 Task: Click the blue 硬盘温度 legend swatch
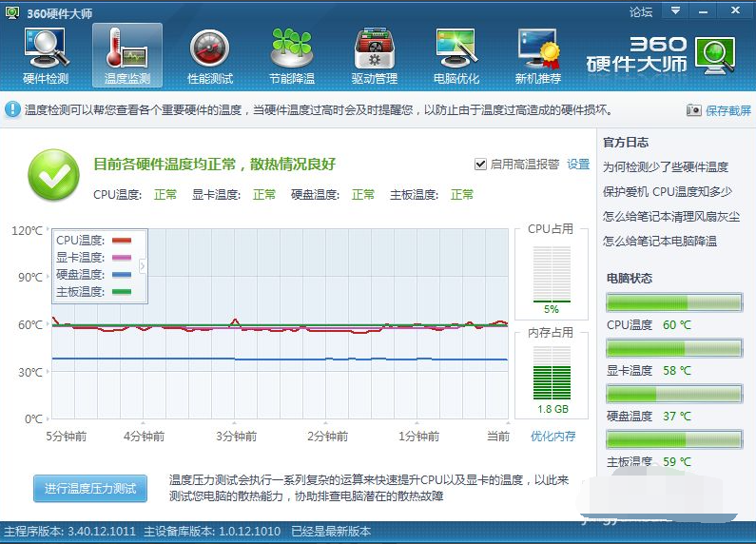click(122, 275)
